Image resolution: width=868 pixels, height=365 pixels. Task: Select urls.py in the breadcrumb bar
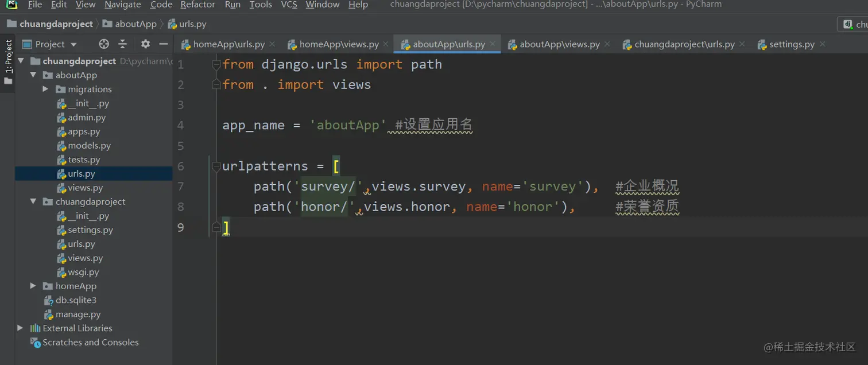[x=187, y=24]
